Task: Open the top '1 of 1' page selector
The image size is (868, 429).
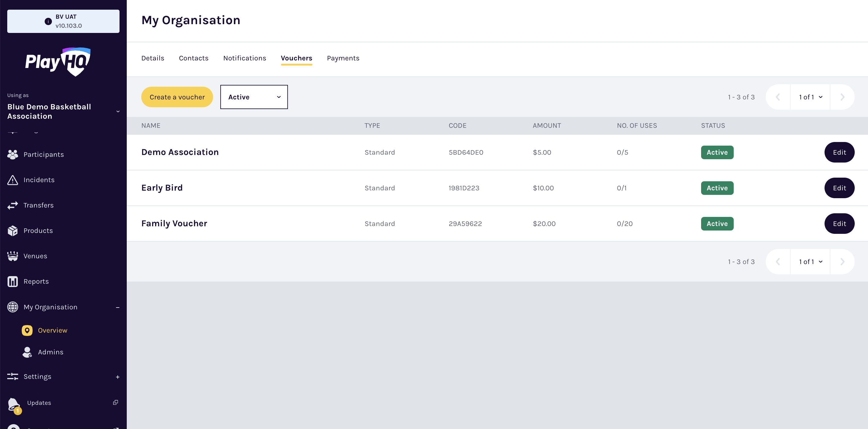Action: coord(810,97)
